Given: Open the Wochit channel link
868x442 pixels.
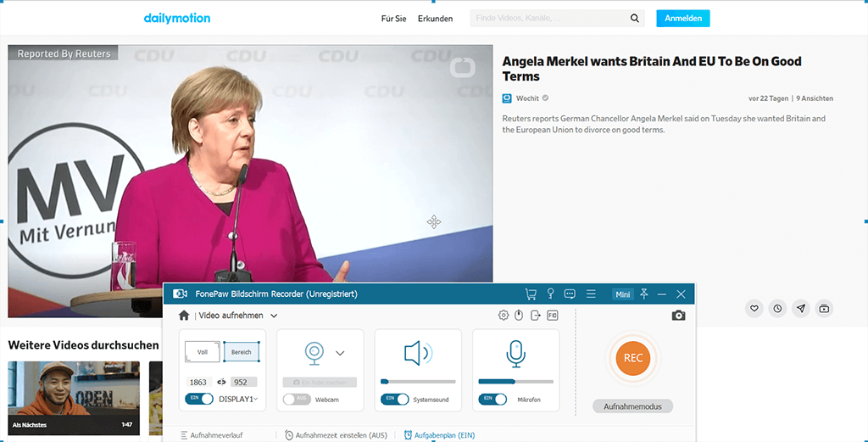Looking at the screenshot, I should click(x=527, y=98).
